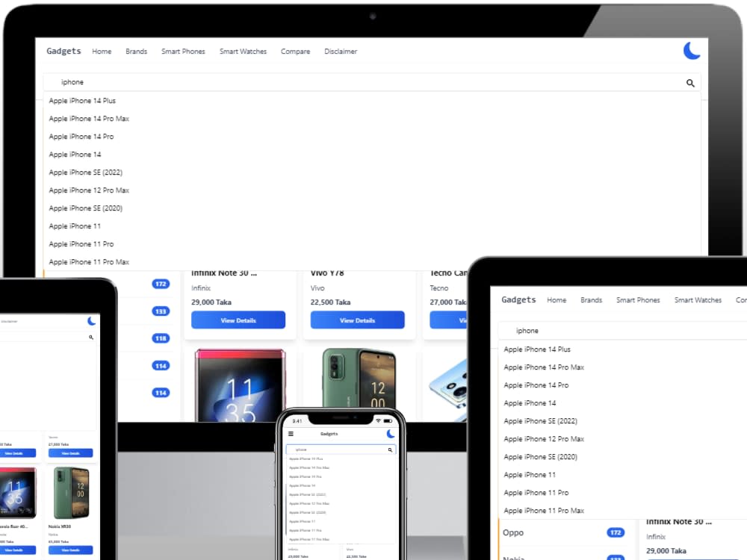Select Apple iPhone 14 on right tablet
The width and height of the screenshot is (747, 560).
530,403
